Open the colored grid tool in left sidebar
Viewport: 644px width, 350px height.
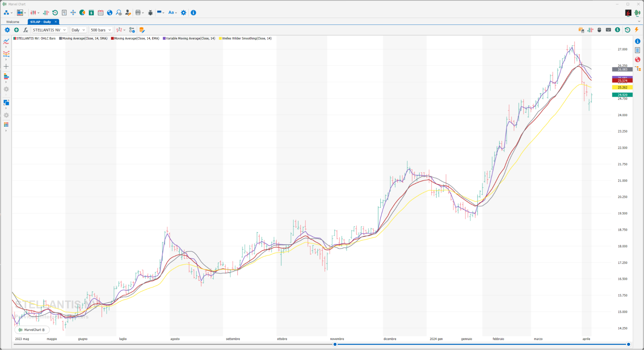click(6, 125)
